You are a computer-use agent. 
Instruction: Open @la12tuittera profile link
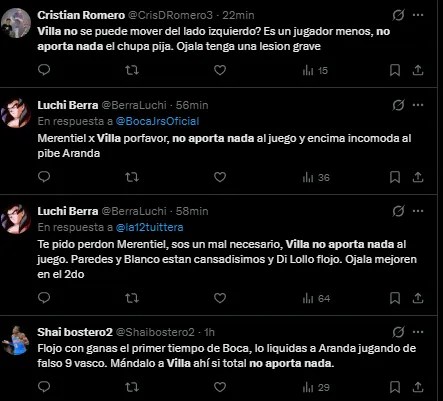(x=149, y=227)
